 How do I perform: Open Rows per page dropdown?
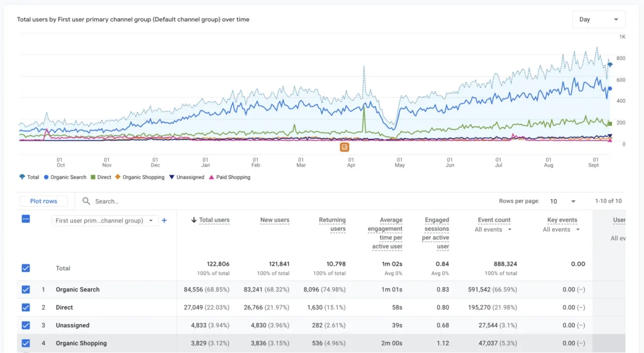pyautogui.click(x=563, y=201)
